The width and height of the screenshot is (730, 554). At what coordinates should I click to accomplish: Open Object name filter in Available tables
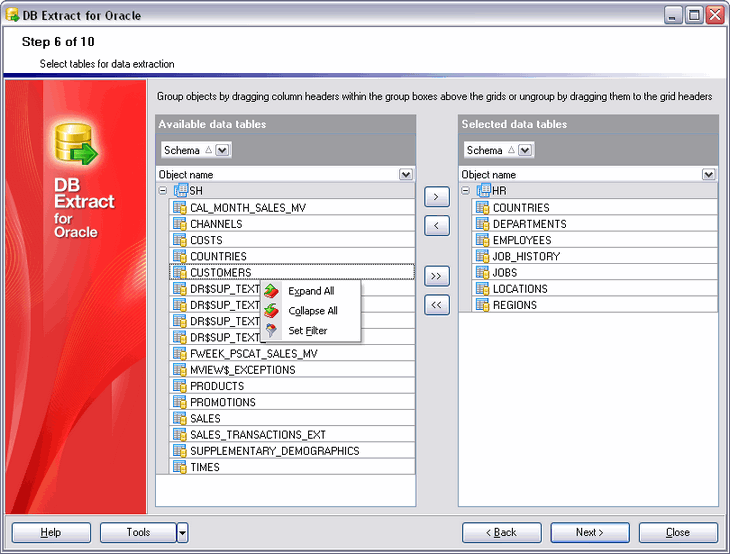coord(406,174)
